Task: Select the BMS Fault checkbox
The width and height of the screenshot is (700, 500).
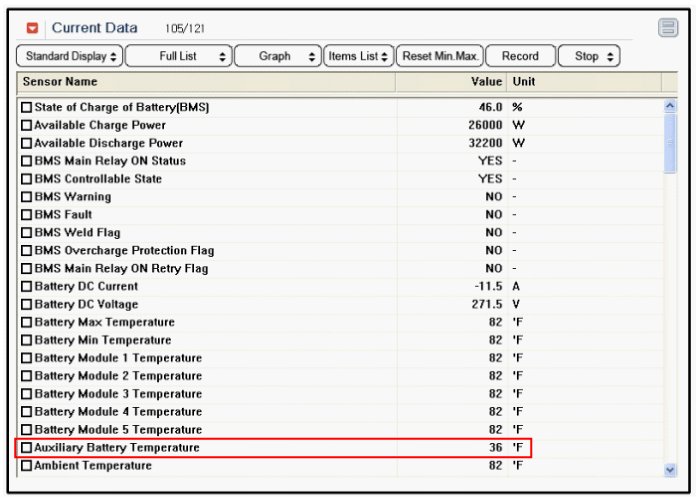Action: (27, 215)
